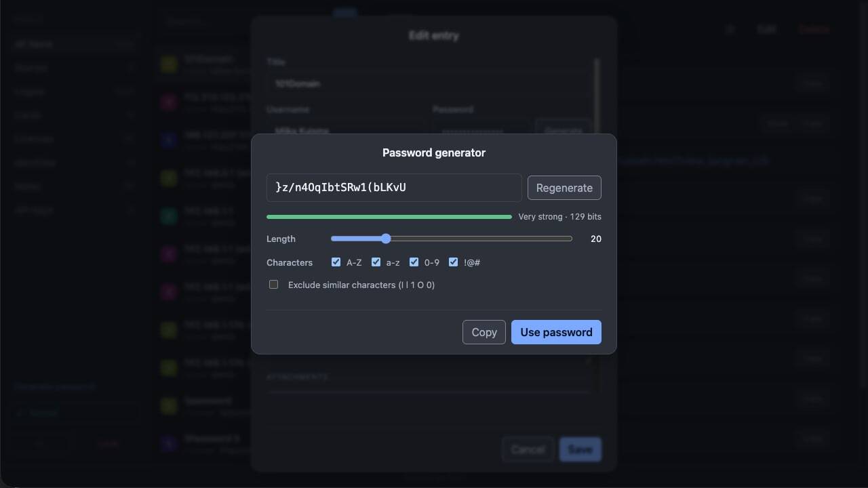The width and height of the screenshot is (868, 488).
Task: Click Save in the Edit entry dialog
Action: (x=580, y=449)
